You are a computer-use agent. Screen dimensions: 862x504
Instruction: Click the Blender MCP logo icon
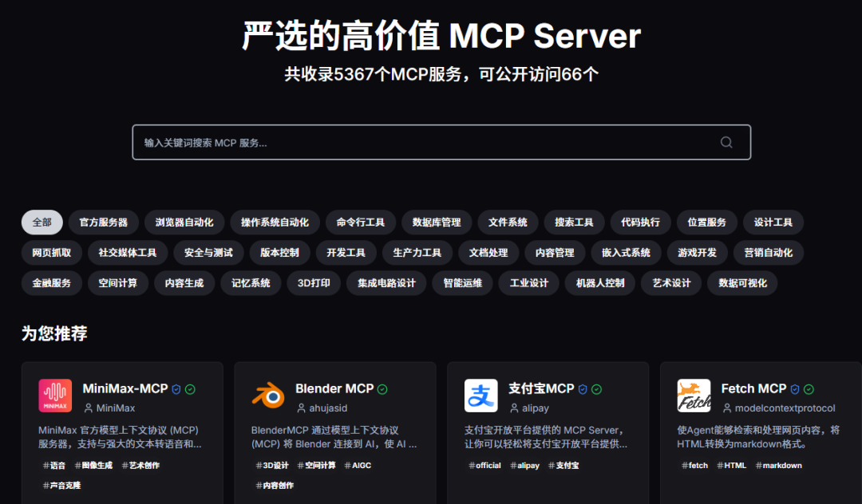[267, 396]
